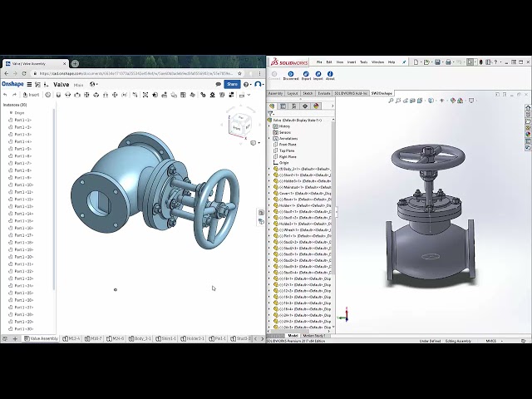This screenshot has width=532, height=399.
Task: Open the Onshape comments speech bubble
Action: point(219,84)
